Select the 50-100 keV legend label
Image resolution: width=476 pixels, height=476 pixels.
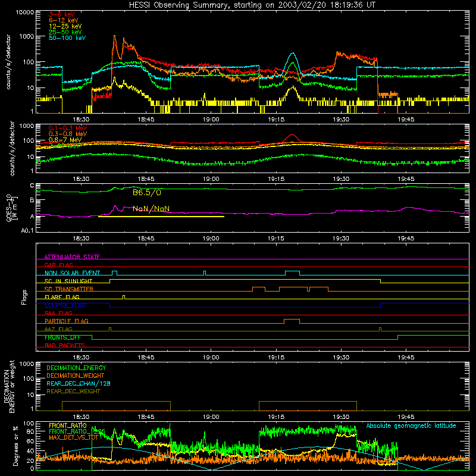tap(67, 38)
